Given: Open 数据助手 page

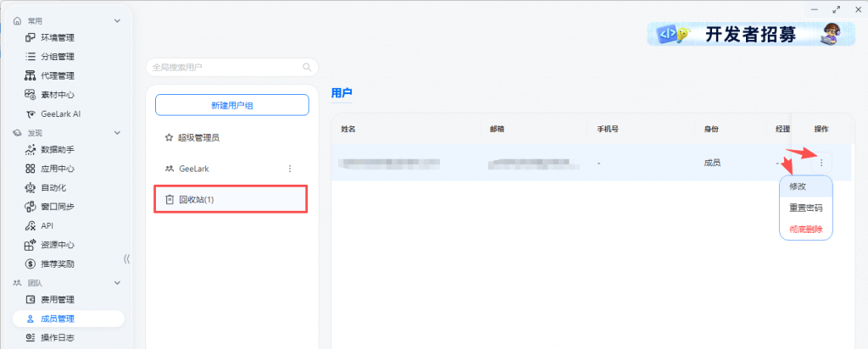Looking at the screenshot, I should 58,149.
